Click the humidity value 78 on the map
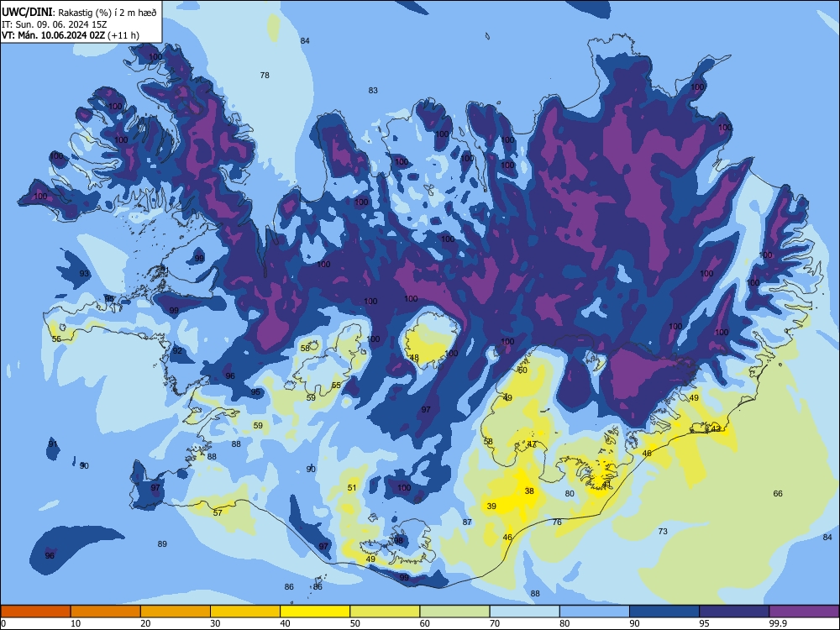 265,76
